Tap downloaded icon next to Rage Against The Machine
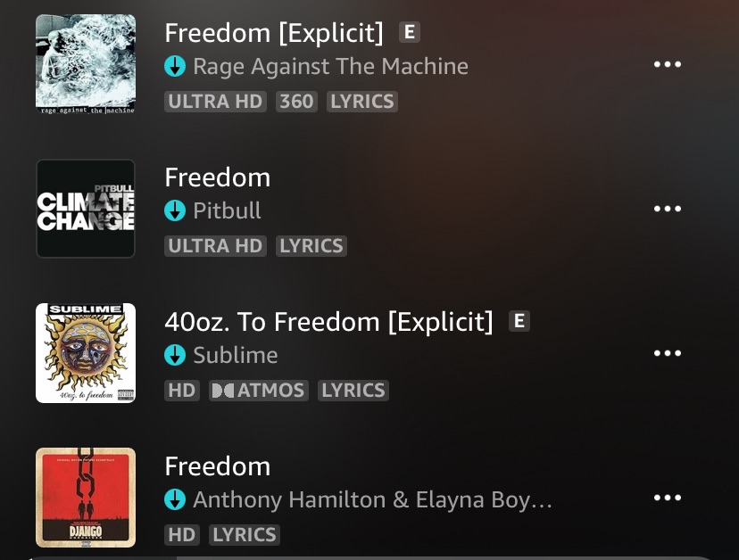Screen dimensions: 739x560 [x=175, y=66]
